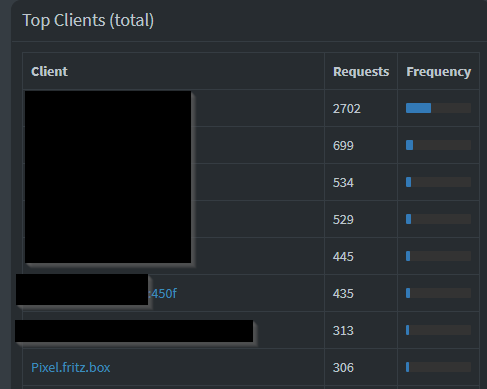Click the frequency bar for 306 requests

pyautogui.click(x=438, y=367)
